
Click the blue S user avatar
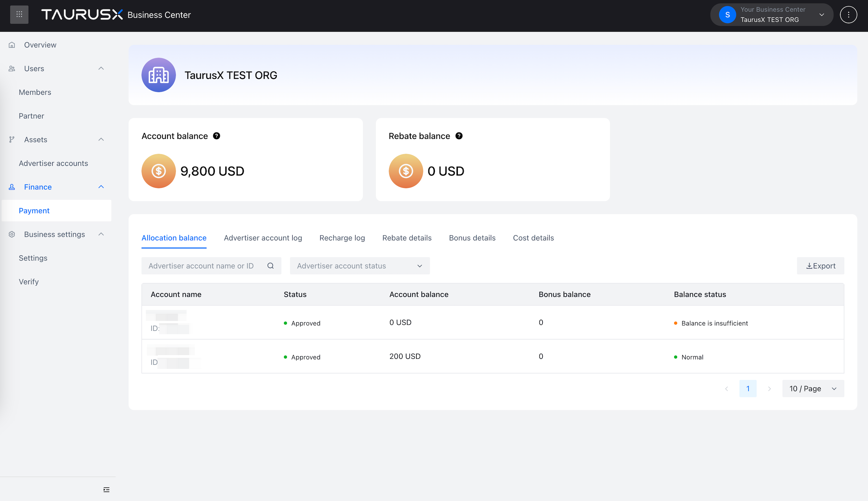(x=727, y=15)
